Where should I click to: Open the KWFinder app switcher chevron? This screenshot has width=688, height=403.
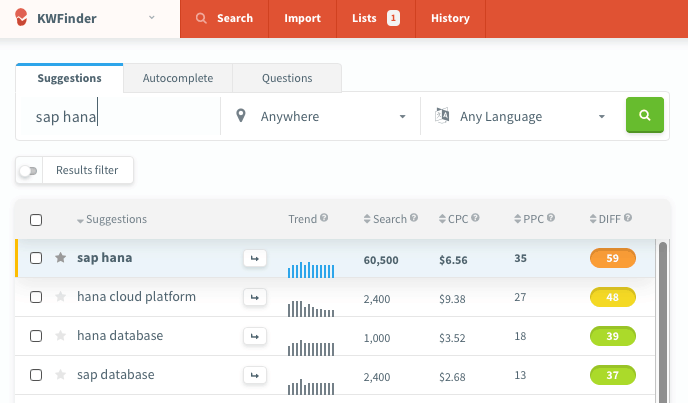click(x=151, y=18)
